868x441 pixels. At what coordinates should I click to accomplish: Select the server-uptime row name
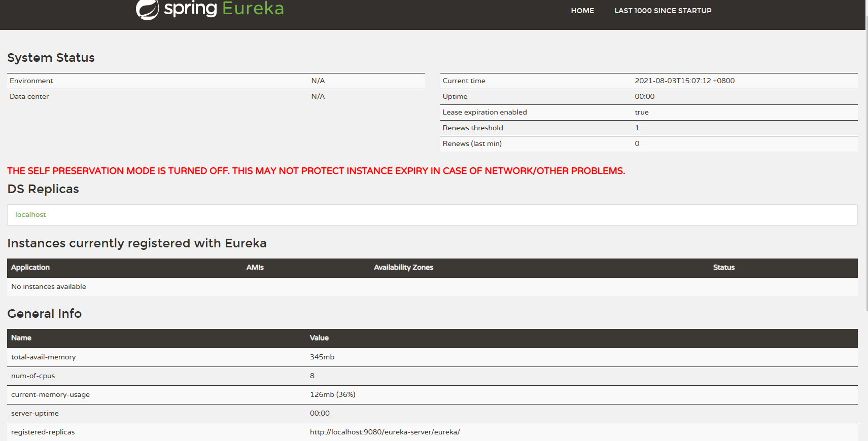[x=35, y=413]
